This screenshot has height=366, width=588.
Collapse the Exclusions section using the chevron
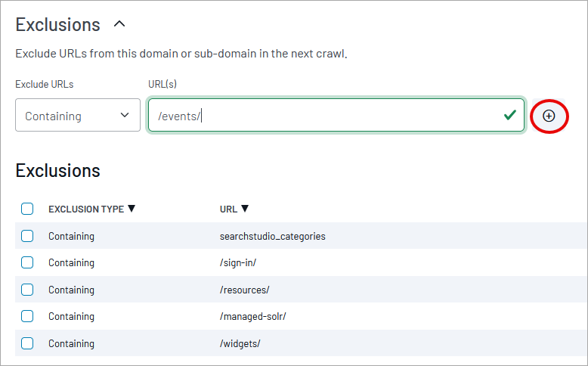coord(119,24)
